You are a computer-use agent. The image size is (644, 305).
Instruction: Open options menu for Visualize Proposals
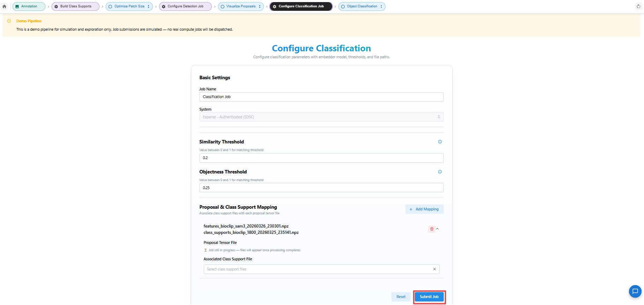coord(260,6)
